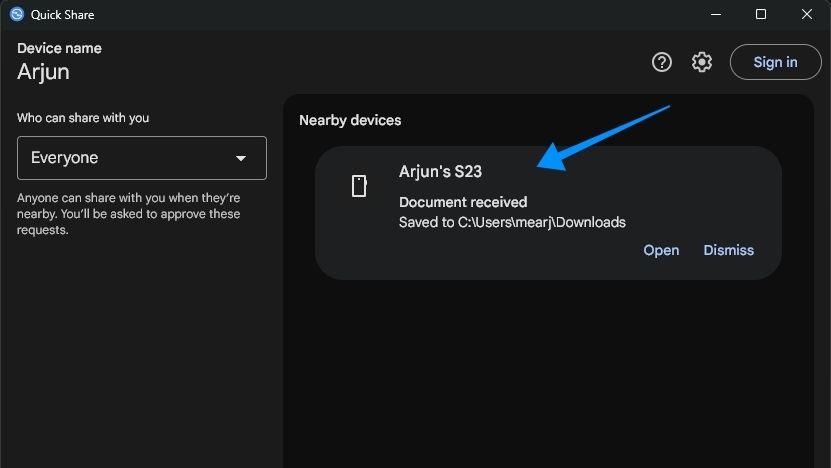Click the Nearby devices heading

coord(350,120)
